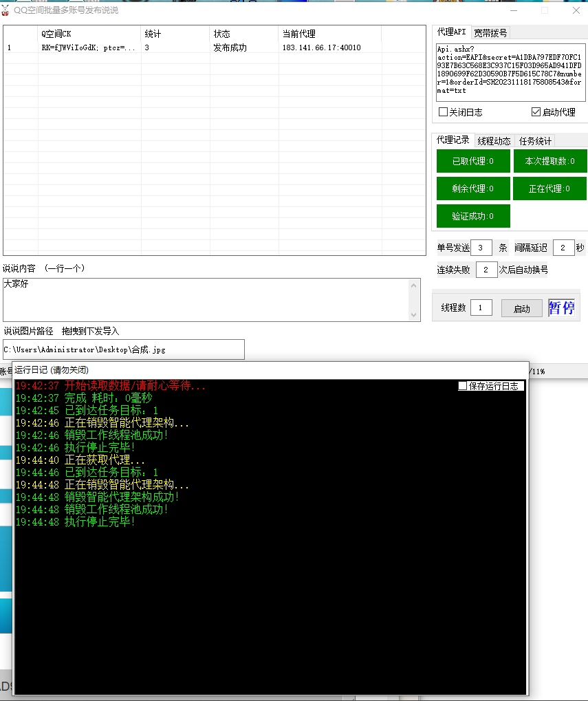Click the 说说图片路径 file path field
The image size is (588, 701).
coord(124,349)
